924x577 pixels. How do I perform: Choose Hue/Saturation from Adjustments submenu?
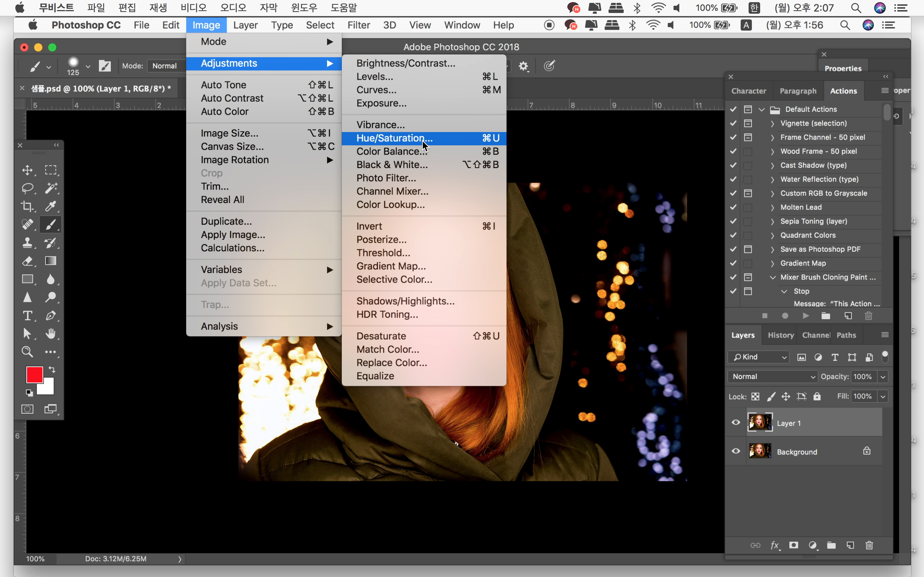[x=395, y=138]
